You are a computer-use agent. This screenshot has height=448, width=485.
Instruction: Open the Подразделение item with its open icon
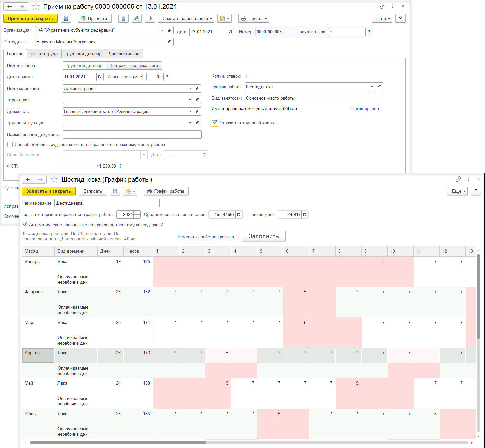198,88
